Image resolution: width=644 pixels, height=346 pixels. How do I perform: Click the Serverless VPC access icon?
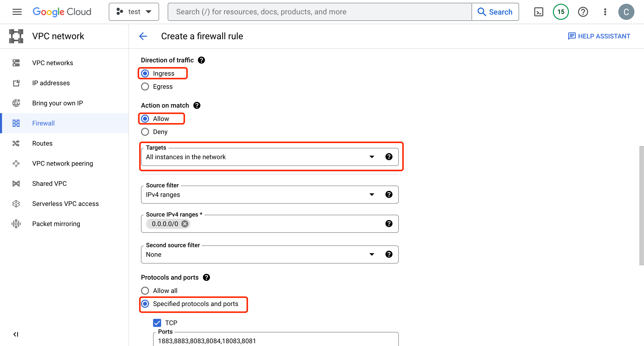[x=16, y=204]
